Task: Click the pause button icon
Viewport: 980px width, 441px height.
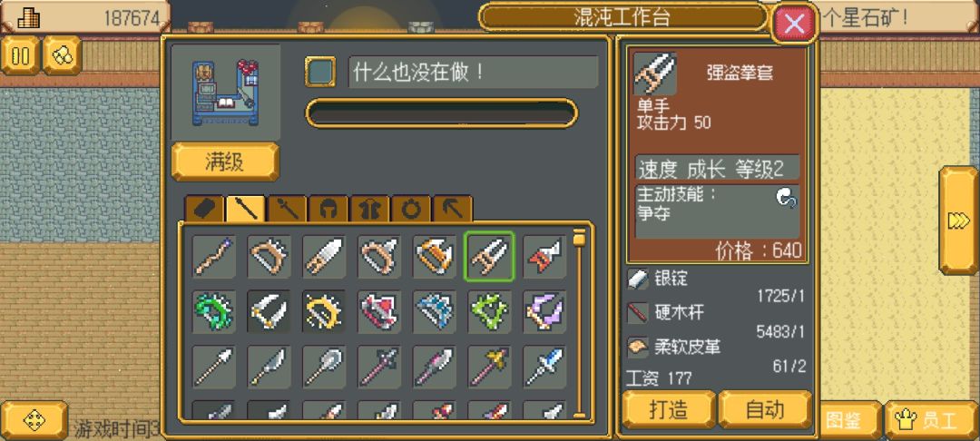Action: [21, 55]
